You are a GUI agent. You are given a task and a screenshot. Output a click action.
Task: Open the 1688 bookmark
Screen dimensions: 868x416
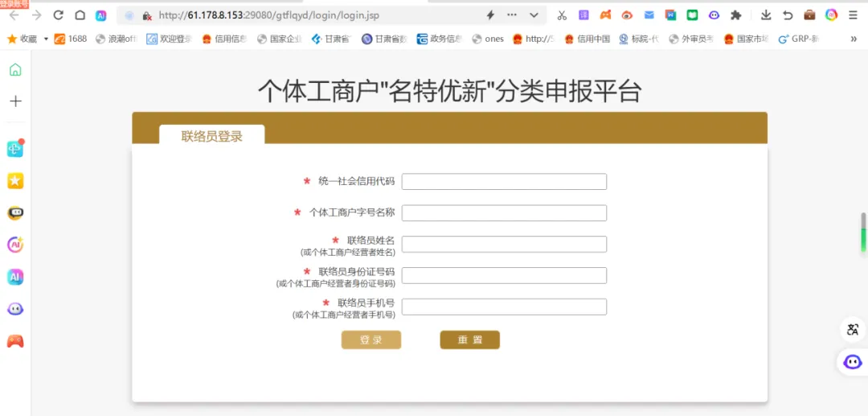70,39
